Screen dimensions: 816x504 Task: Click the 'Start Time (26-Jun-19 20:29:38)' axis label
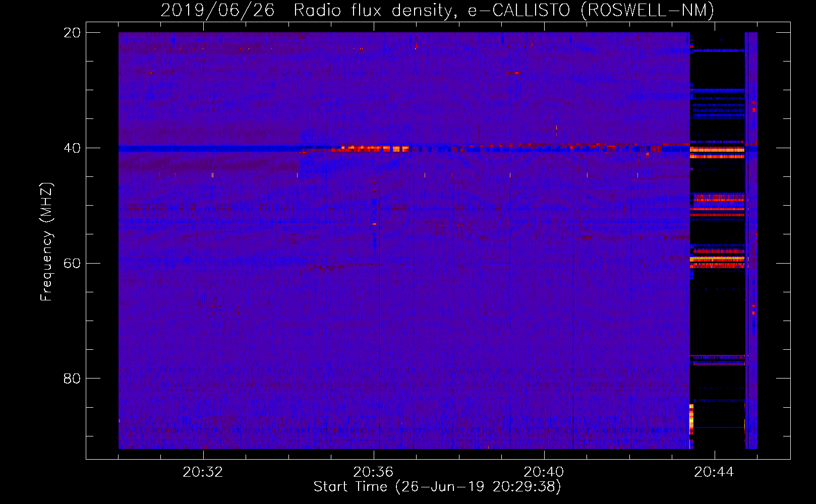pos(437,487)
